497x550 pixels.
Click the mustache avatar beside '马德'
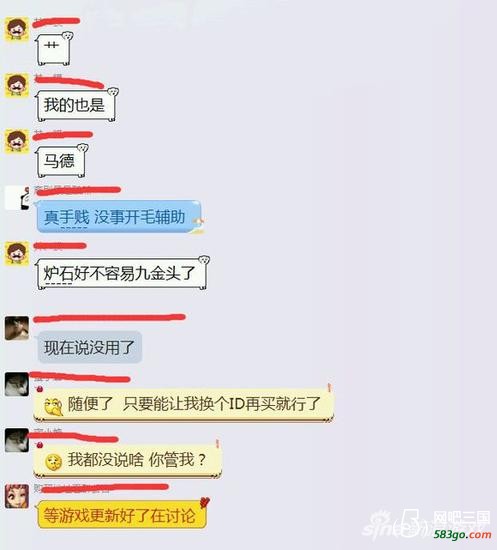pos(16,141)
